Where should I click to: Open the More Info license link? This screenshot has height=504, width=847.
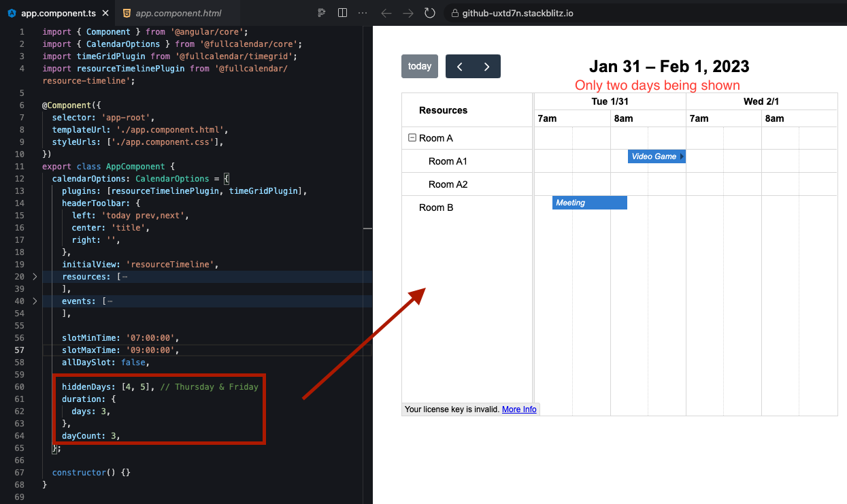[x=519, y=409]
